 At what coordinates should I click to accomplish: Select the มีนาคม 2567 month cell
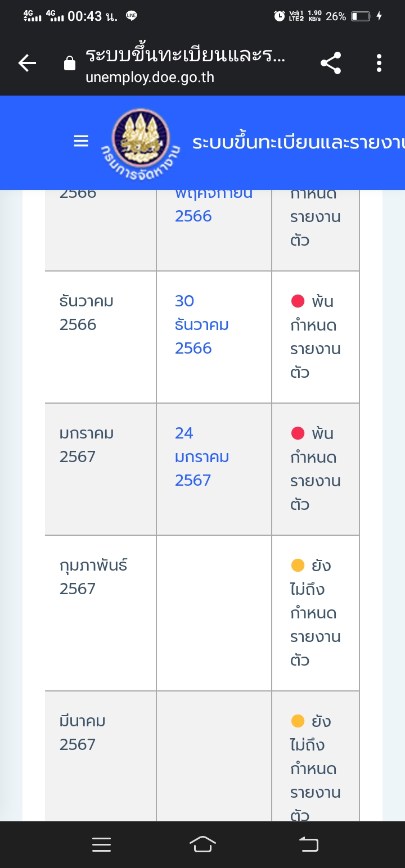(x=101, y=756)
